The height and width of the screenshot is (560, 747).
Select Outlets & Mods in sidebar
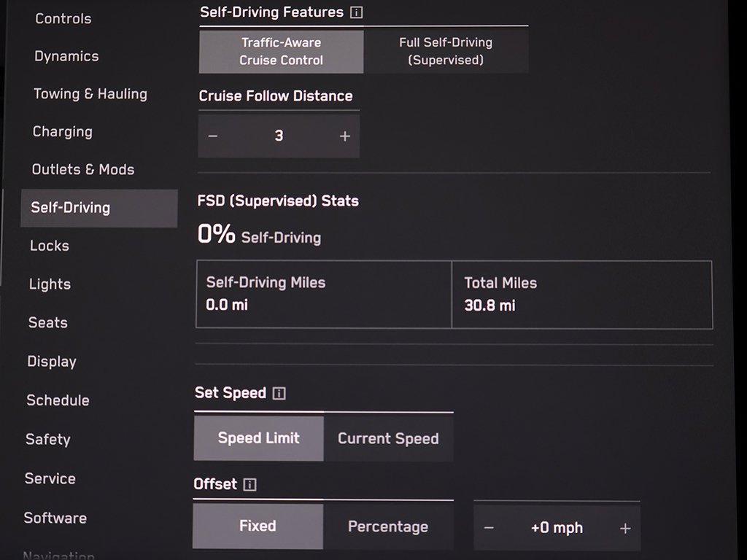pos(83,169)
